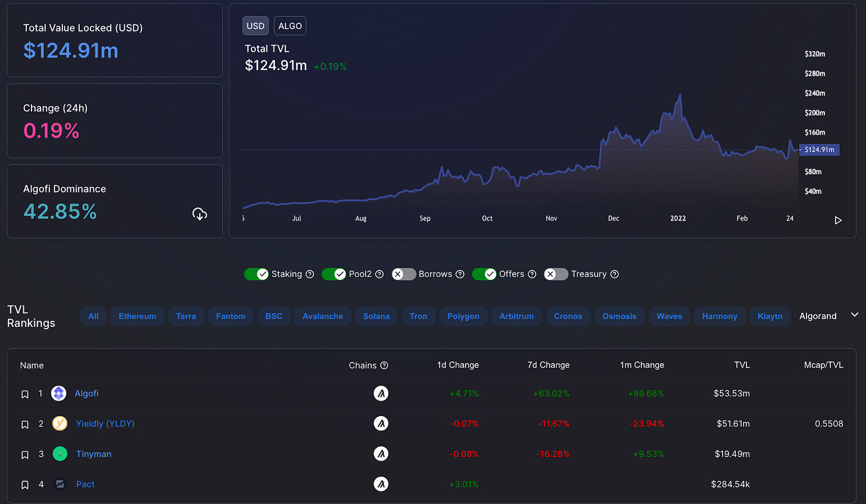Open the Pool2 help question icon
Screen dimensions: 866x504
379,274
